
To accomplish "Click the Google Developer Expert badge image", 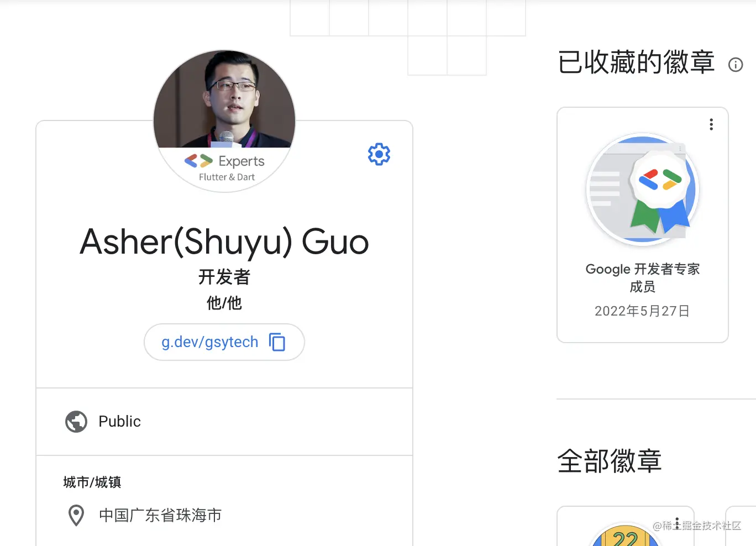I will point(643,190).
